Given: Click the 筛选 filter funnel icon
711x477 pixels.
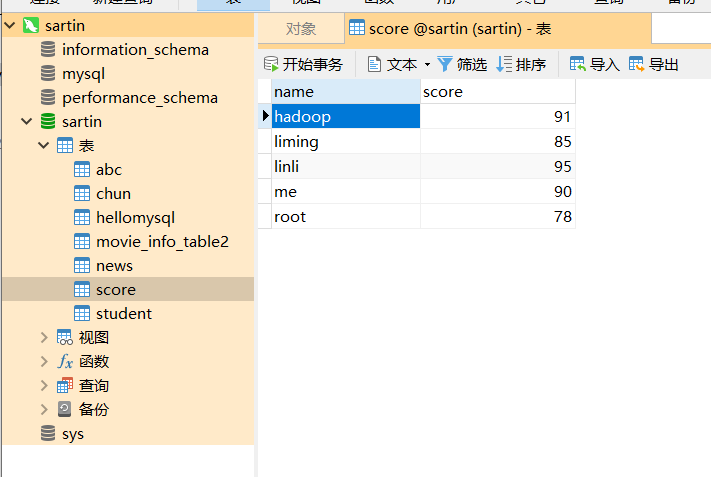Looking at the screenshot, I should [445, 64].
